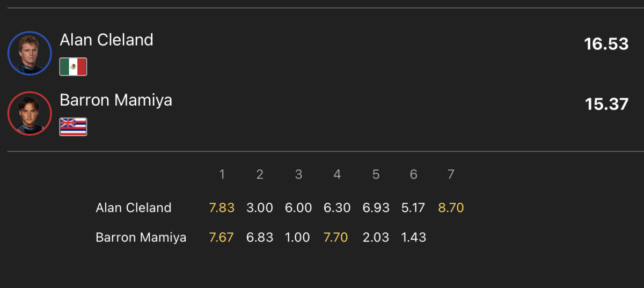This screenshot has height=288, width=644.
Task: Click Alan Cleland's 8.70 wave score
Action: click(451, 208)
